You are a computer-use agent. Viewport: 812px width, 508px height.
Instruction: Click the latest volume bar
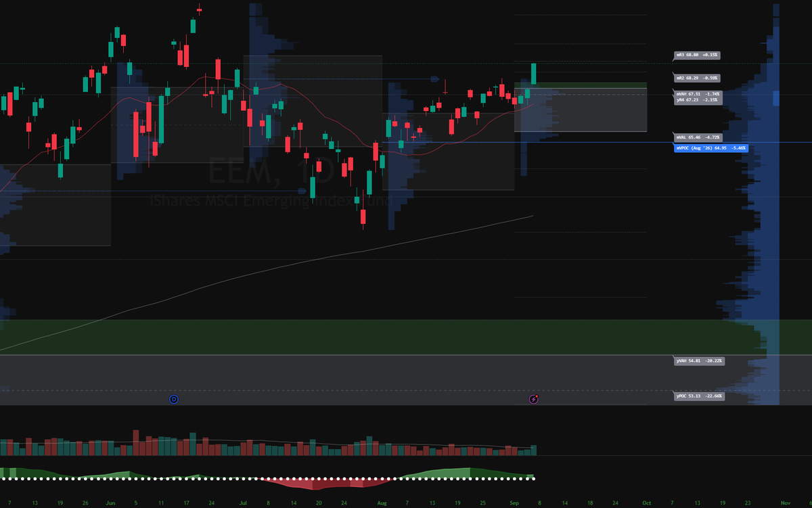(534, 451)
